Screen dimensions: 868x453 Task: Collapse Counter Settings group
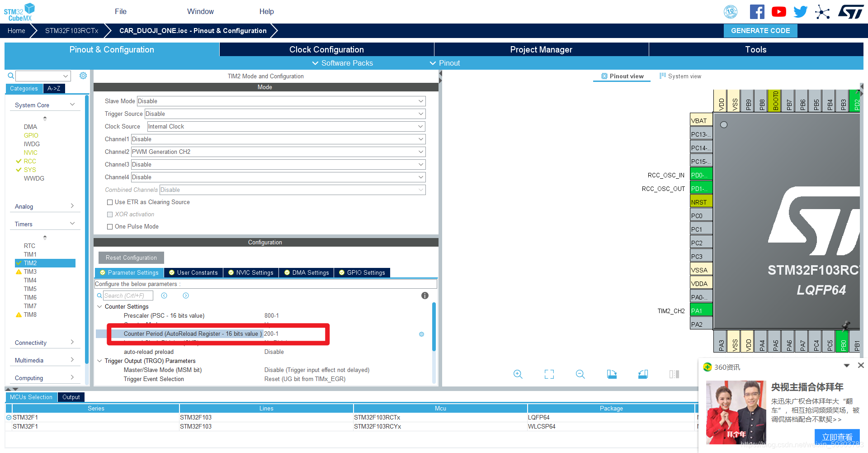pos(99,306)
